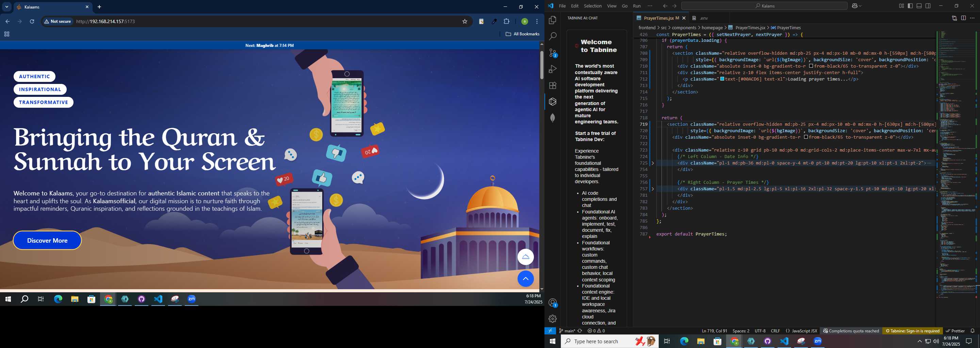Click the Discover More button
The height and width of the screenshot is (348, 980).
point(47,241)
